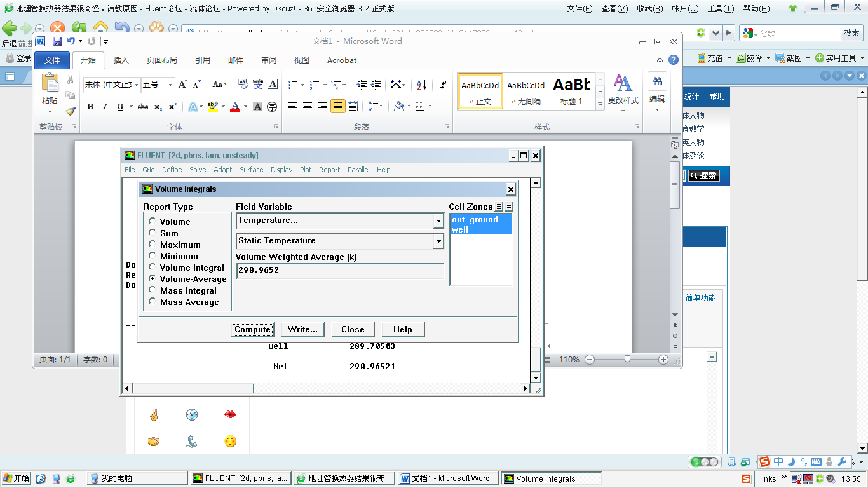Open the File menu in FLUENT
This screenshot has width=868, height=488.
pos(130,170)
